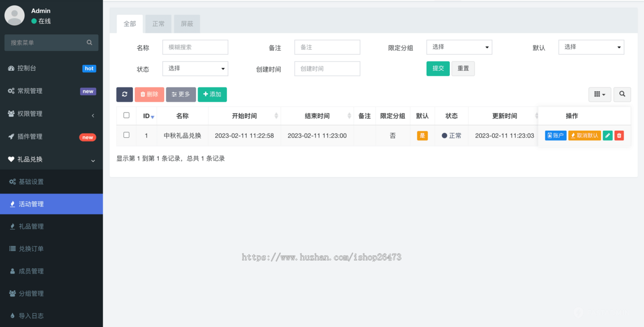Viewport: 644px width, 327px height.
Task: Click the 兑换订单 list icon
Action: pyautogui.click(x=13, y=249)
